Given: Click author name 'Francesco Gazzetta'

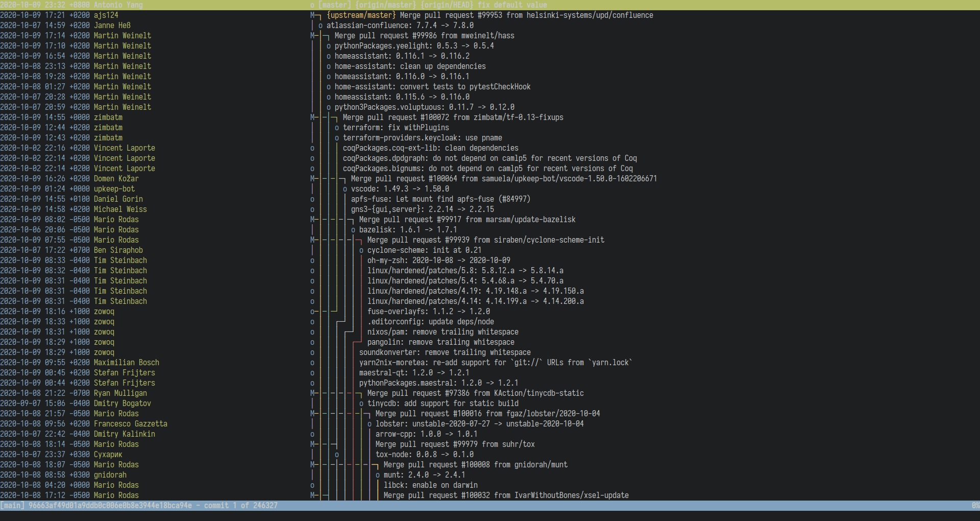Looking at the screenshot, I should (x=131, y=424).
